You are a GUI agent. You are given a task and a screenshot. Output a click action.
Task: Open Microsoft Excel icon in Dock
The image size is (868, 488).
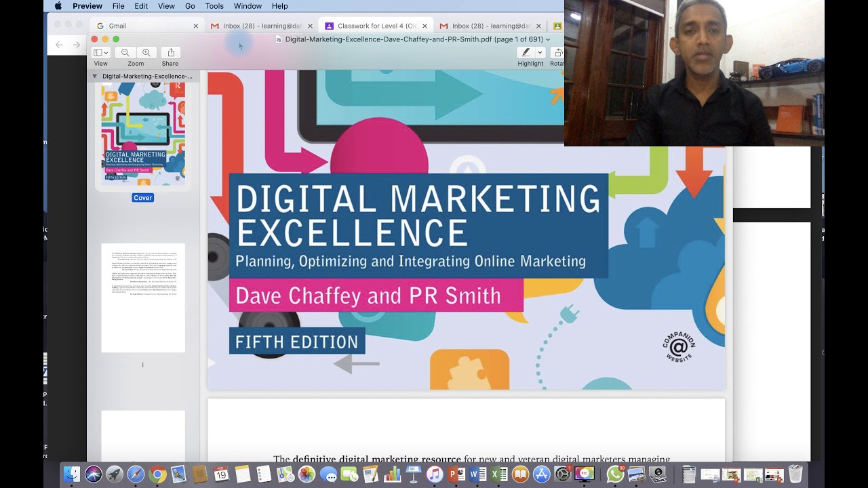pos(498,474)
